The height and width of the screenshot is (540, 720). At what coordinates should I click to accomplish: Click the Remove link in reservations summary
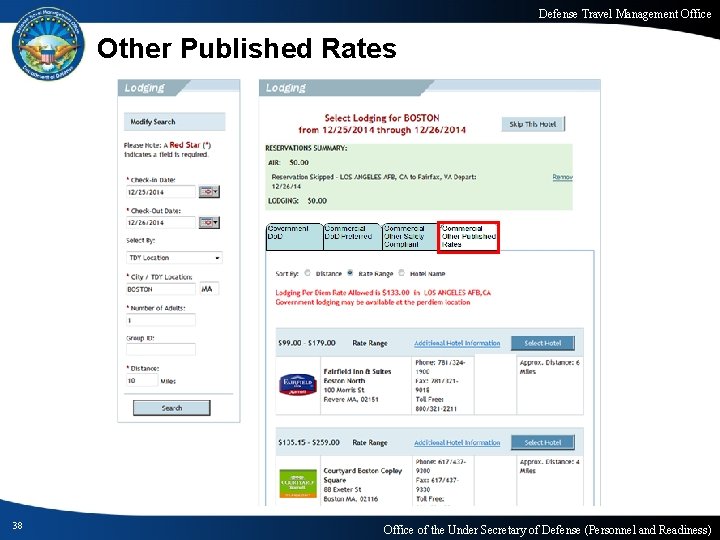point(562,177)
